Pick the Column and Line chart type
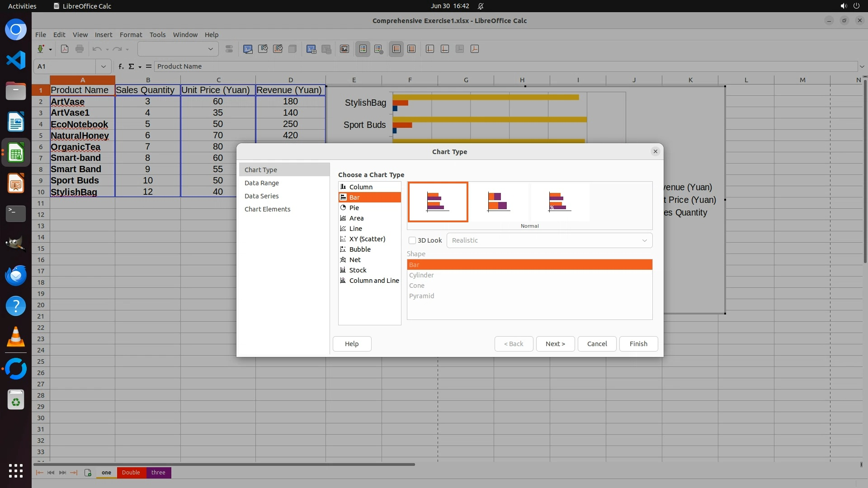The height and width of the screenshot is (488, 868). [x=374, y=281]
